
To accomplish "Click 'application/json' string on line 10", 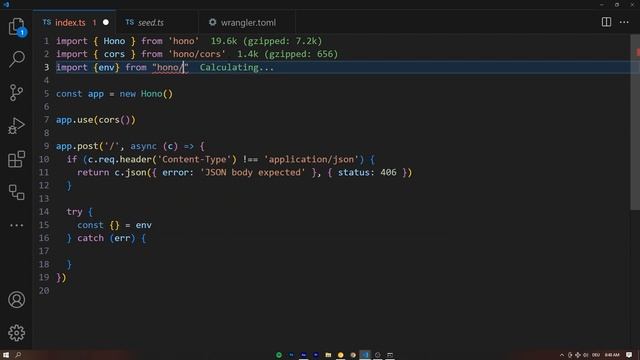I will click(x=311, y=159).
